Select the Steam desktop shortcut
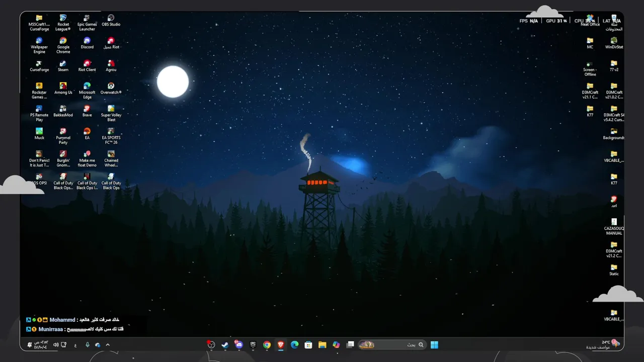Image resolution: width=644 pixels, height=362 pixels. coord(63,66)
